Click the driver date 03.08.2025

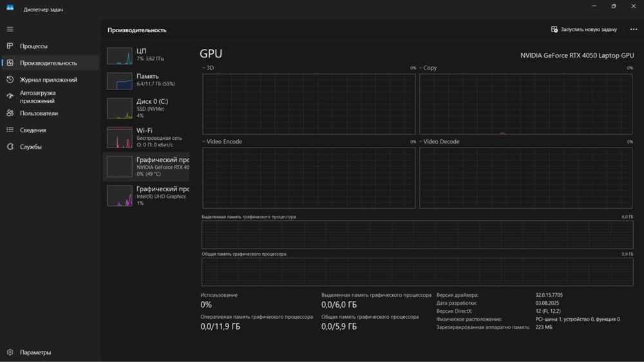point(547,303)
